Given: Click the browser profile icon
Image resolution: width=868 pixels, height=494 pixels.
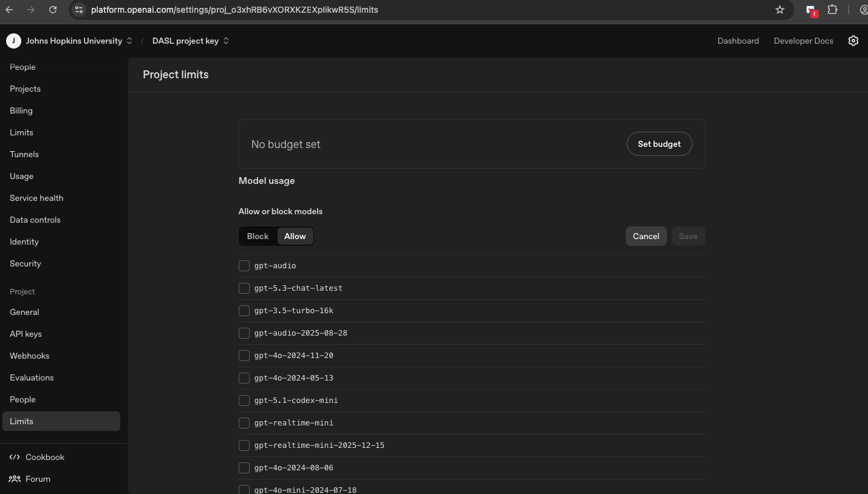Looking at the screenshot, I should 864,10.
